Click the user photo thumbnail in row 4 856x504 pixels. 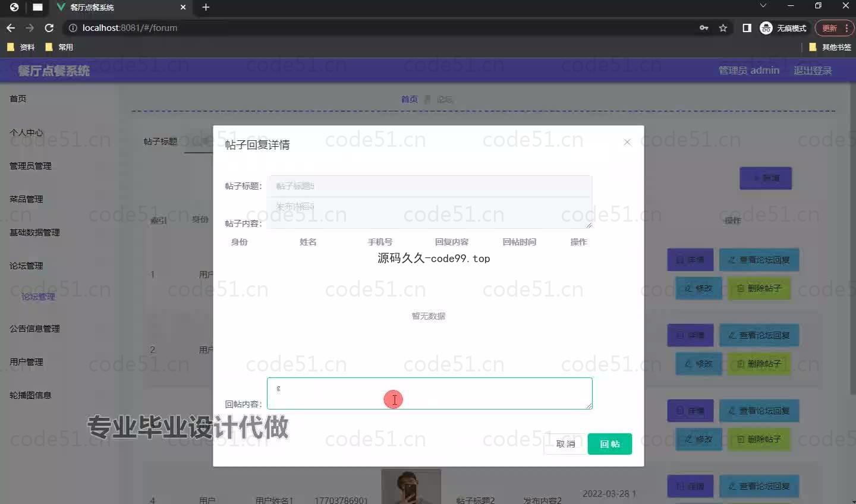(x=411, y=487)
